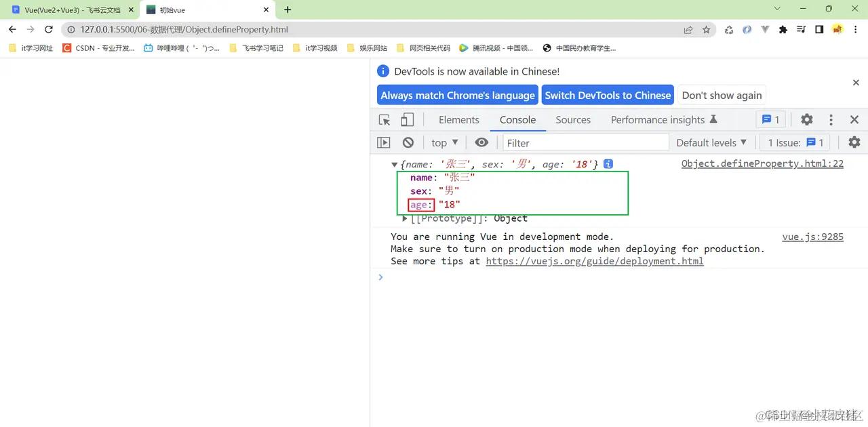Open the it学习视频 bookmark folder
The width and height of the screenshot is (868, 427).
click(x=315, y=48)
